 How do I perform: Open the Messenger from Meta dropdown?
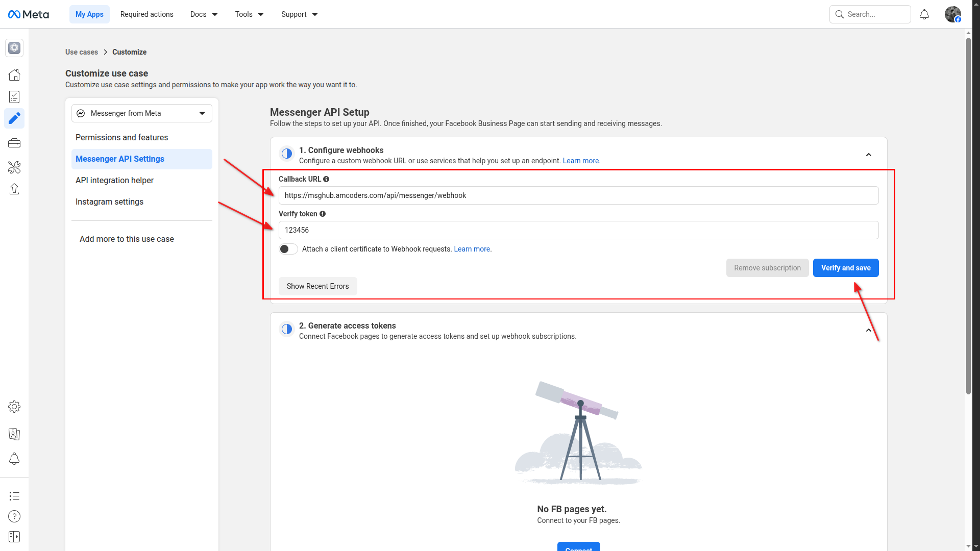(142, 113)
